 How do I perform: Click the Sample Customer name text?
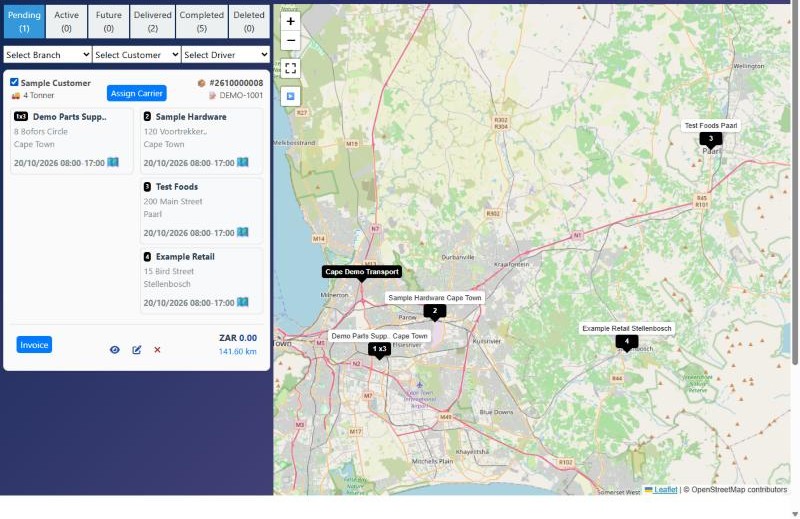point(56,83)
